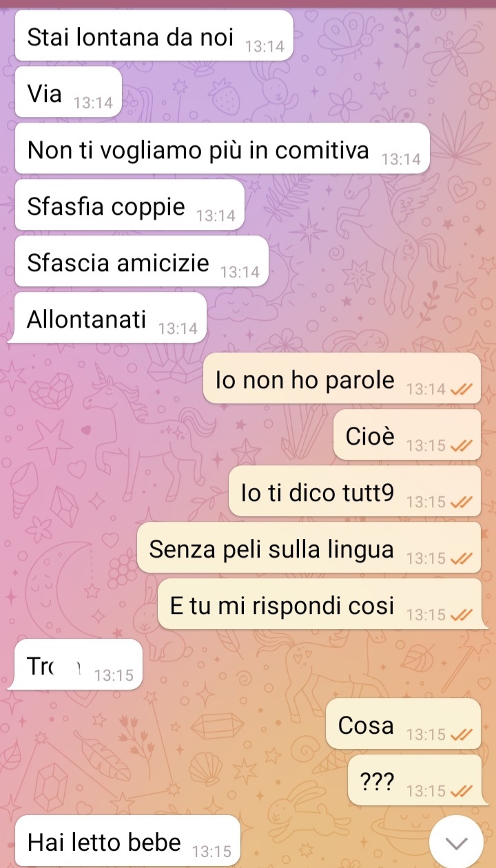The image size is (496, 868).
Task: Tap the scroll-to-bottom chevron button
Action: point(457,843)
